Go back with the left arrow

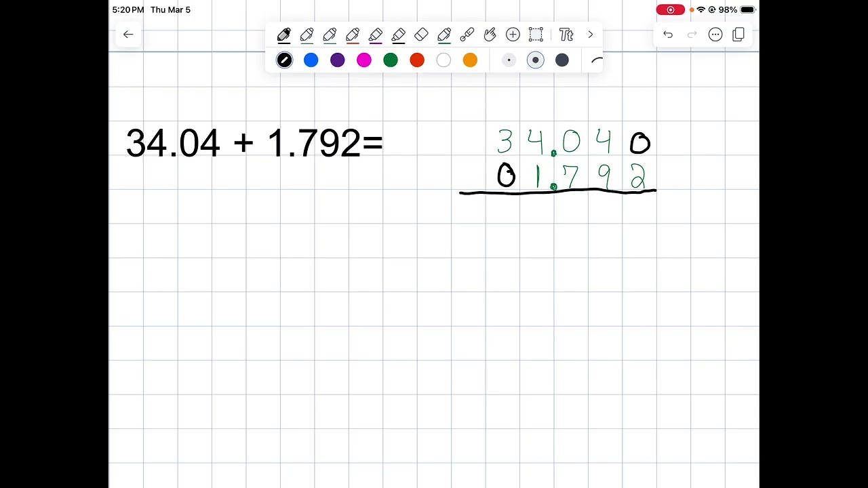pyautogui.click(x=128, y=35)
